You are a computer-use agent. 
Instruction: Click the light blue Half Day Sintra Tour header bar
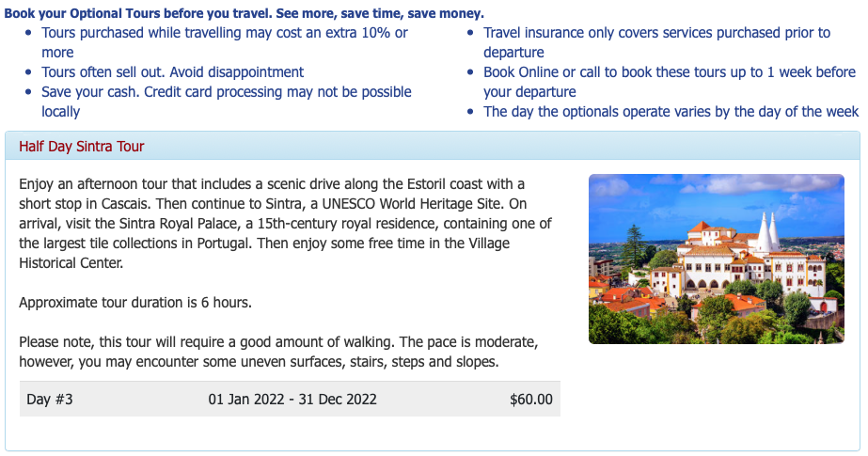click(433, 146)
